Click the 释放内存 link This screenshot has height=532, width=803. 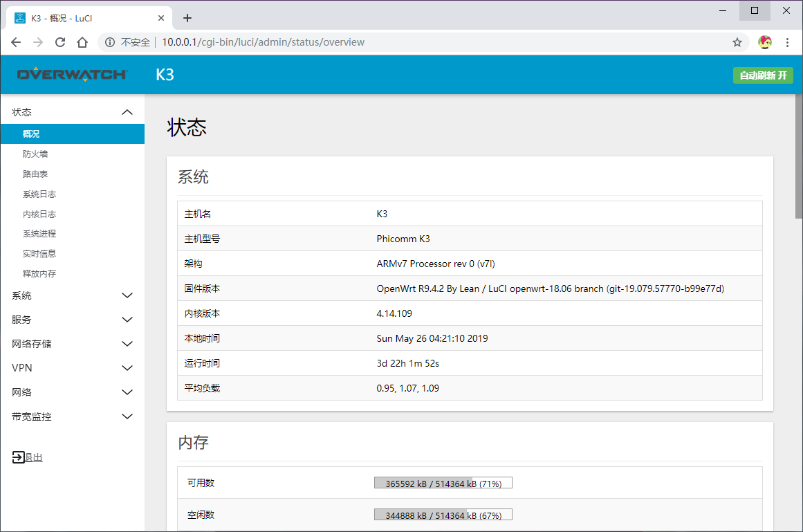(x=39, y=274)
